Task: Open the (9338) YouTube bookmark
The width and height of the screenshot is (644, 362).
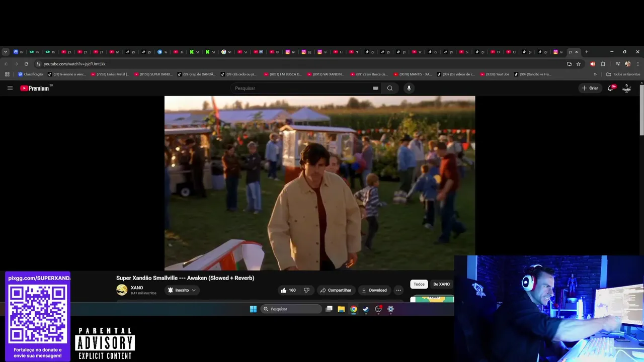Action: click(495, 74)
